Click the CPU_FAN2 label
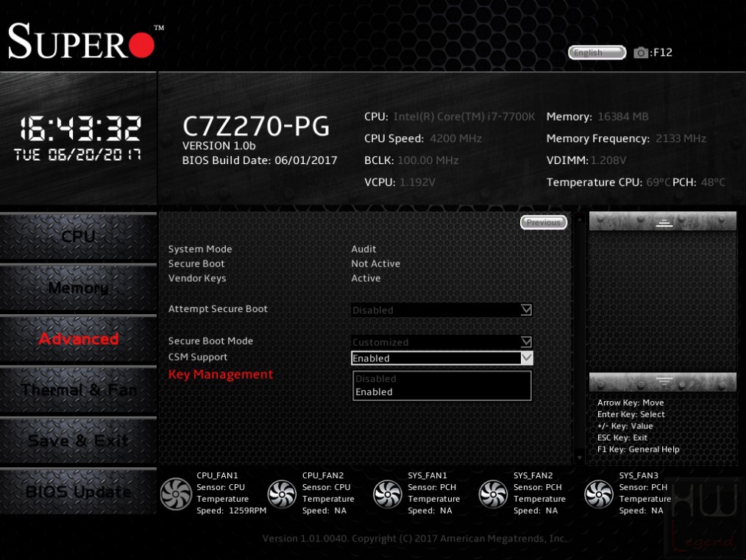Image resolution: width=746 pixels, height=560 pixels. click(322, 475)
